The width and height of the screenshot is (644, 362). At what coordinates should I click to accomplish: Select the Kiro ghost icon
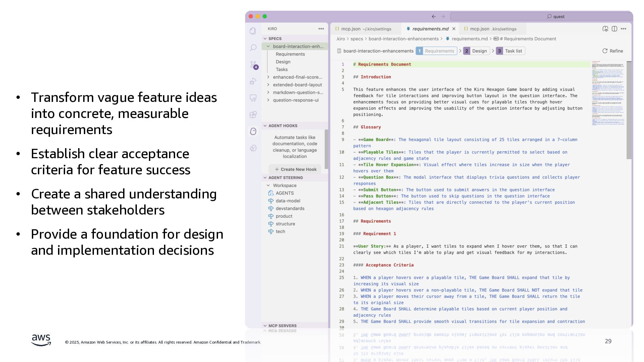tap(253, 131)
